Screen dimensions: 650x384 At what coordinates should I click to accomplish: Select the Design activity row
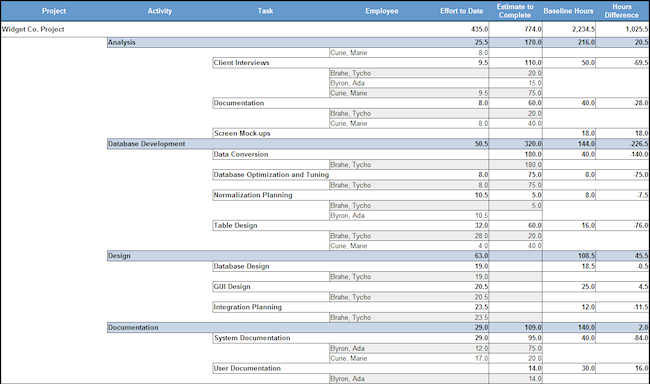(x=378, y=256)
